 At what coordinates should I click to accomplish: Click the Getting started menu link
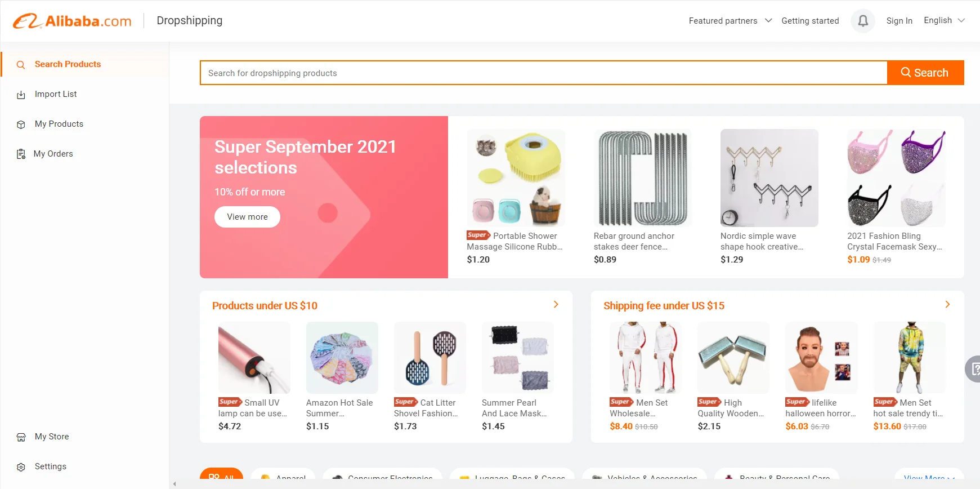pyautogui.click(x=810, y=20)
